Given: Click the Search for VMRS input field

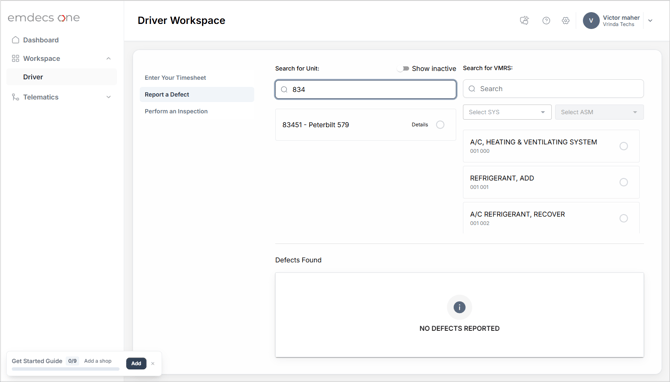Looking at the screenshot, I should point(553,88).
